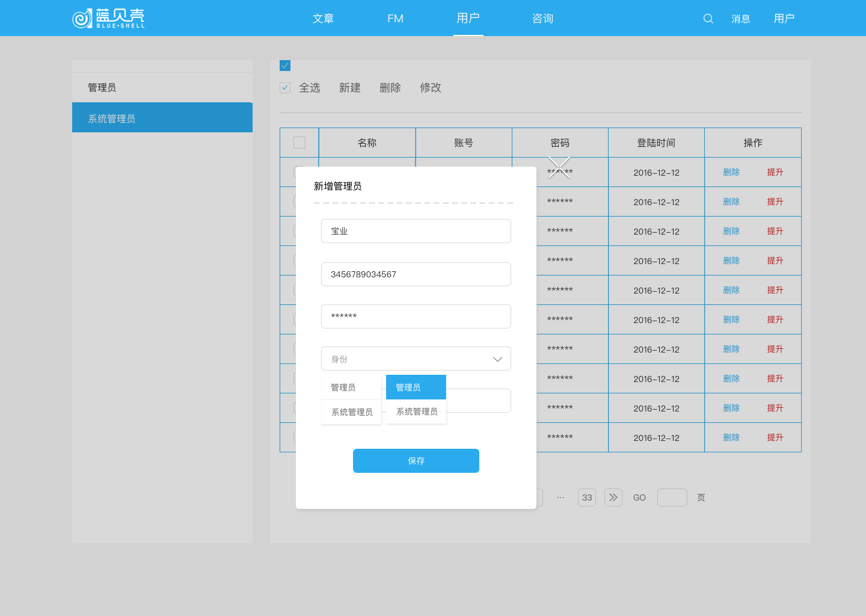The image size is (866, 616).
Task: Click the 密码 column header
Action: [x=560, y=143]
